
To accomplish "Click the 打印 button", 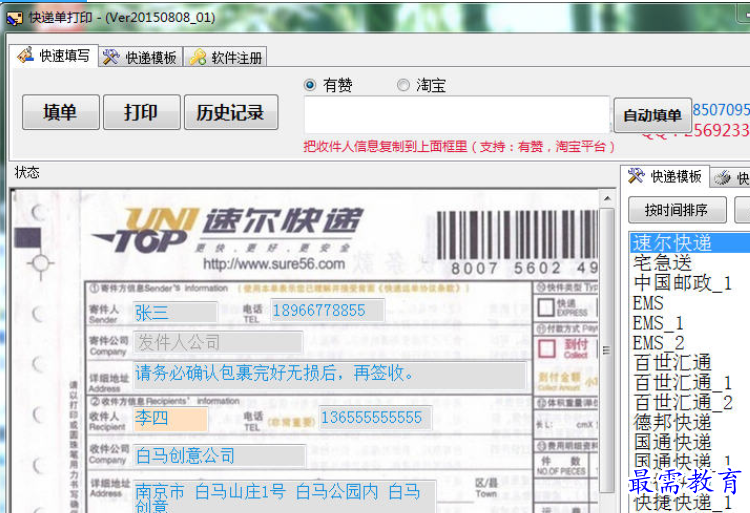I will click(142, 112).
